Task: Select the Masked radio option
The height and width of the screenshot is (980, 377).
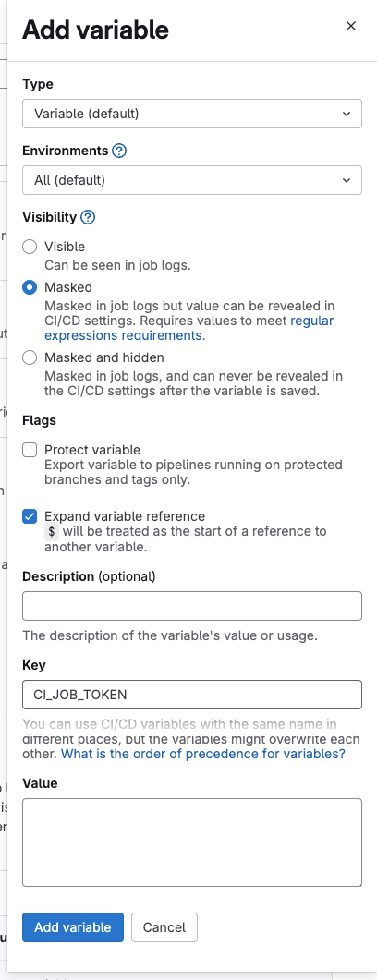Action: tap(30, 287)
